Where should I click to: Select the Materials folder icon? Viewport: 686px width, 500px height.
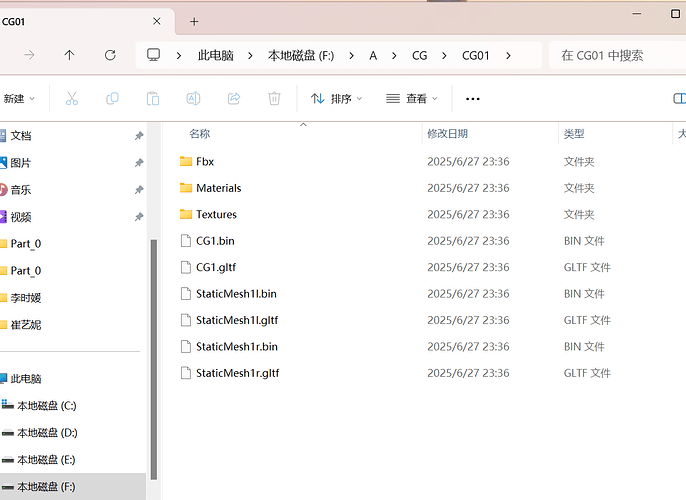point(186,188)
